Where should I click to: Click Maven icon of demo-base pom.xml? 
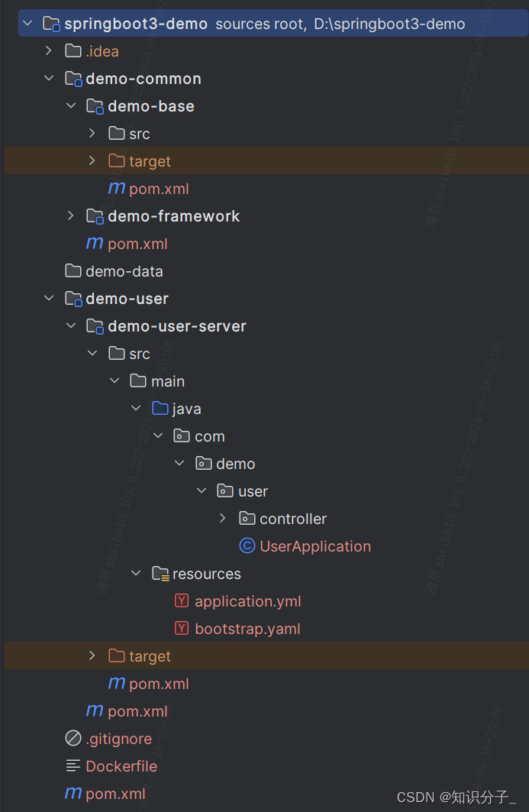click(117, 187)
